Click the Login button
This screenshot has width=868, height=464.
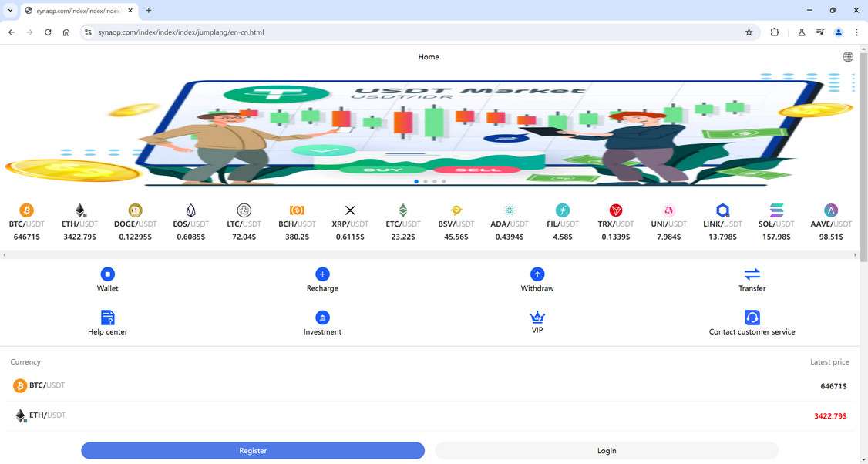[x=607, y=451]
